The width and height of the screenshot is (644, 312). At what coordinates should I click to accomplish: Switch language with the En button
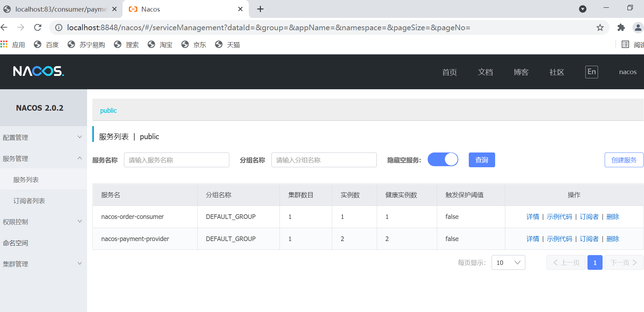[x=592, y=72]
